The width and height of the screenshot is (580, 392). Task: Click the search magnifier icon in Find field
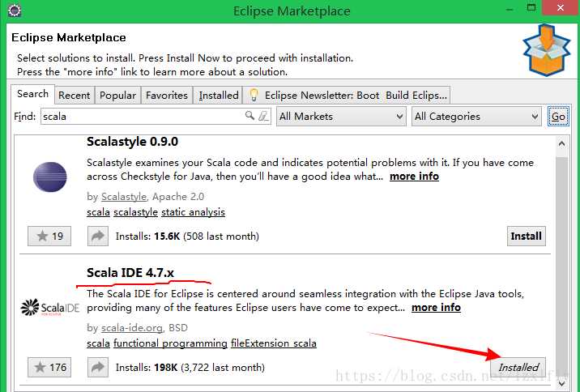click(x=249, y=116)
